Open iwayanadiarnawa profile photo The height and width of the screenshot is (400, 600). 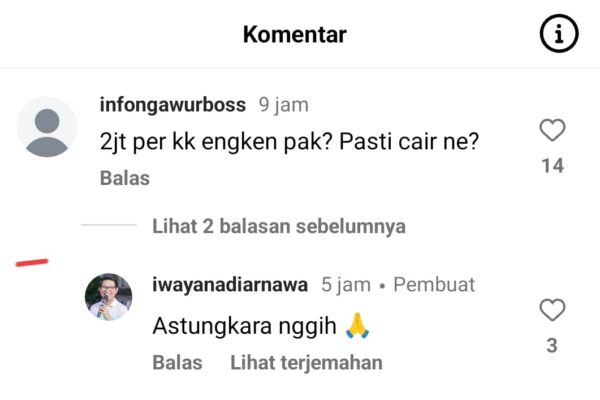108,297
